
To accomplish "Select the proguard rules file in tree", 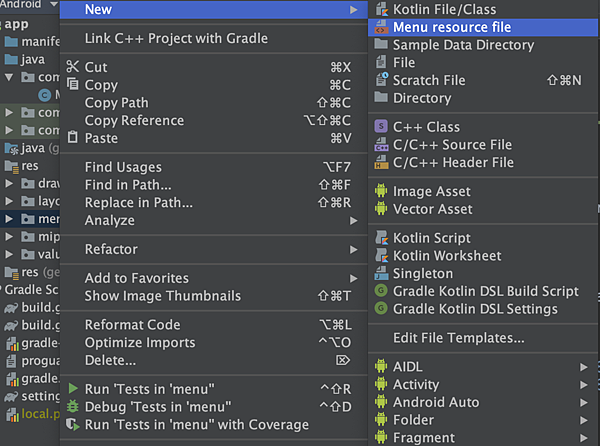I will [30, 361].
